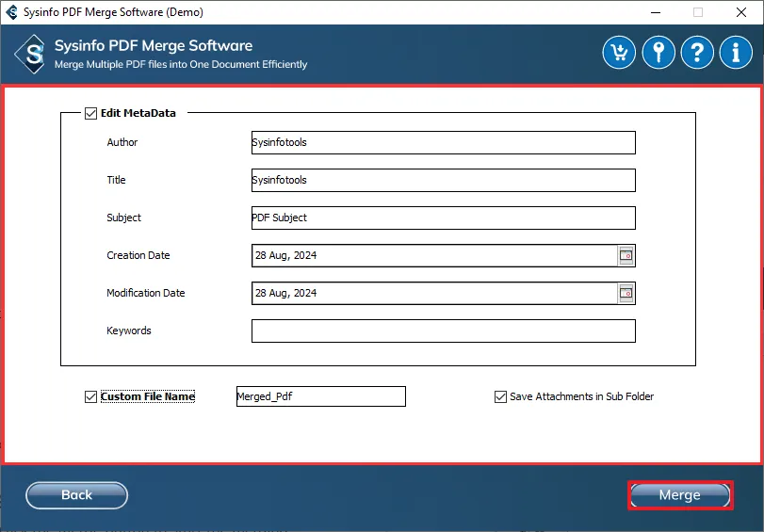This screenshot has height=532, width=764.
Task: Minimize the PDF Merge window
Action: (652, 12)
